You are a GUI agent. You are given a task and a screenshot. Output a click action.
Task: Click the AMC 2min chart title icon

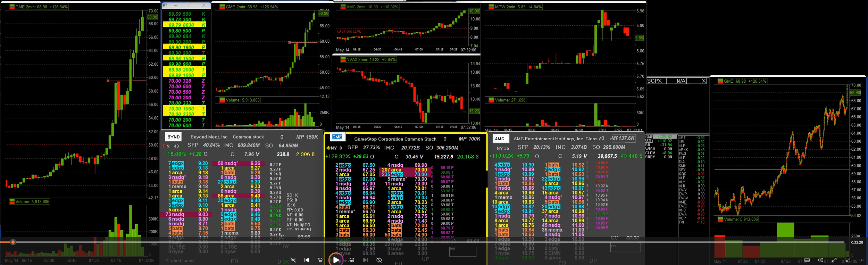(343, 7)
